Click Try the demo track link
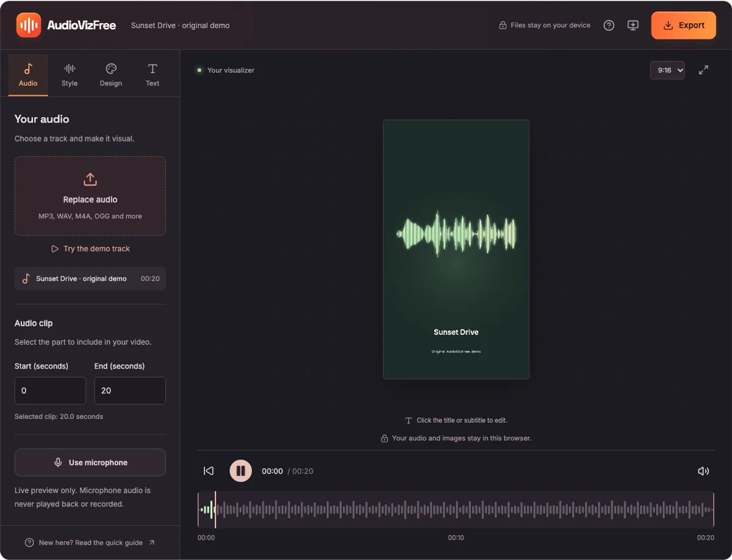The image size is (732, 560). [x=90, y=249]
